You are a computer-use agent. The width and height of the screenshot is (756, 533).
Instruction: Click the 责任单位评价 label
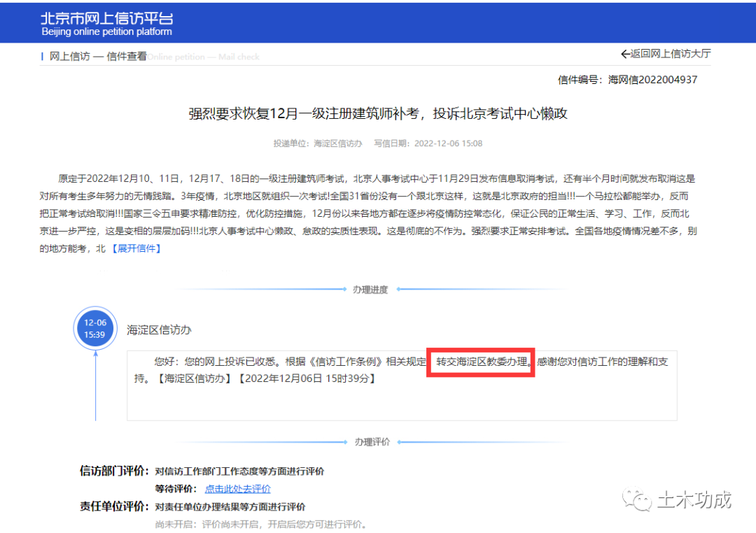(x=114, y=506)
